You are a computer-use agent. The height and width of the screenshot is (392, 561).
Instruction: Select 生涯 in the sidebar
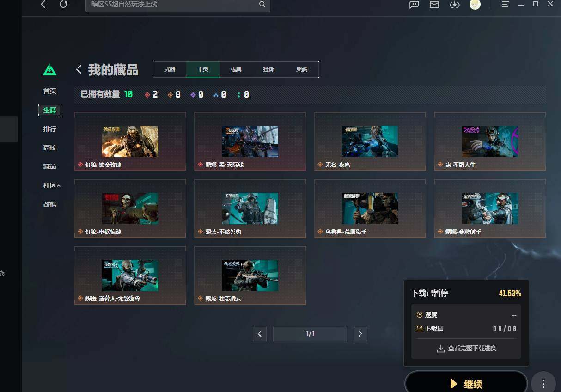tap(49, 110)
